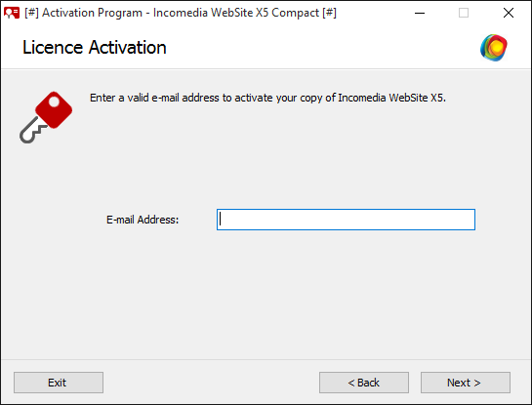Focus the empty e-mail text box
This screenshot has width=532, height=405.
pyautogui.click(x=346, y=220)
